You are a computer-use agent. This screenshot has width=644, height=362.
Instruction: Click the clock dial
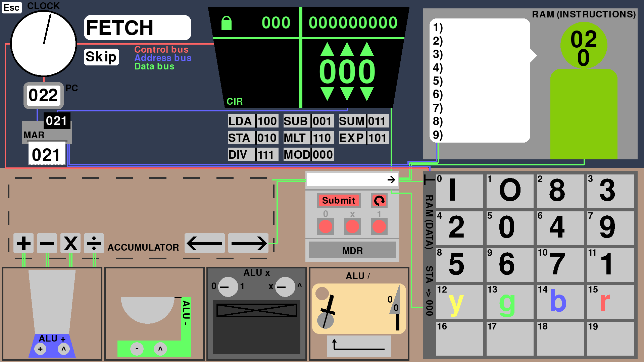coord(44,44)
